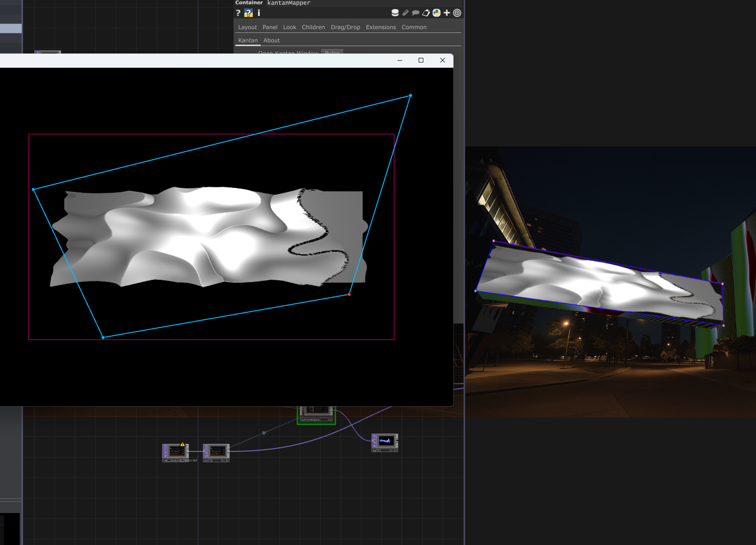
Task: Click the bullseye target icon
Action: 457,13
